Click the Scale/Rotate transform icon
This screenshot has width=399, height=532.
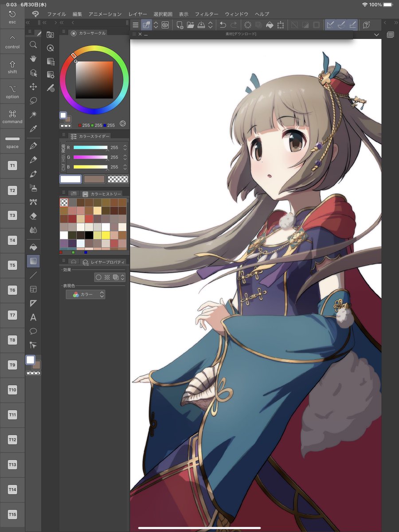coord(280,25)
